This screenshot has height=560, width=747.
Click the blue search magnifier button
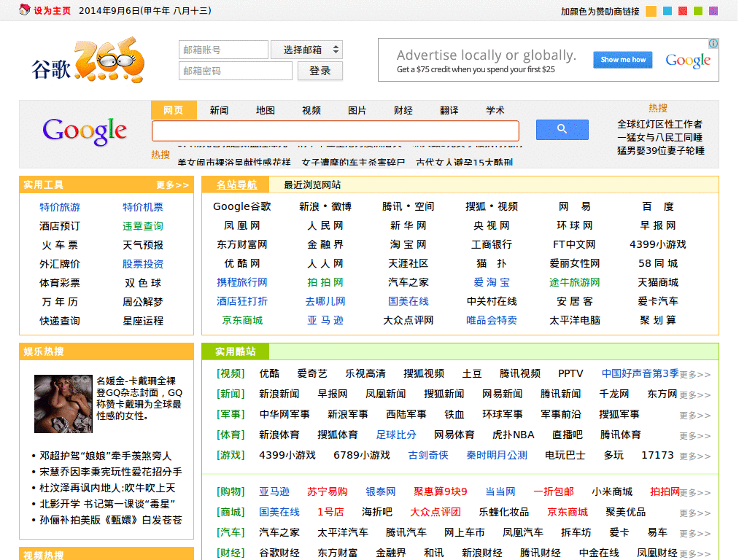pyautogui.click(x=562, y=130)
